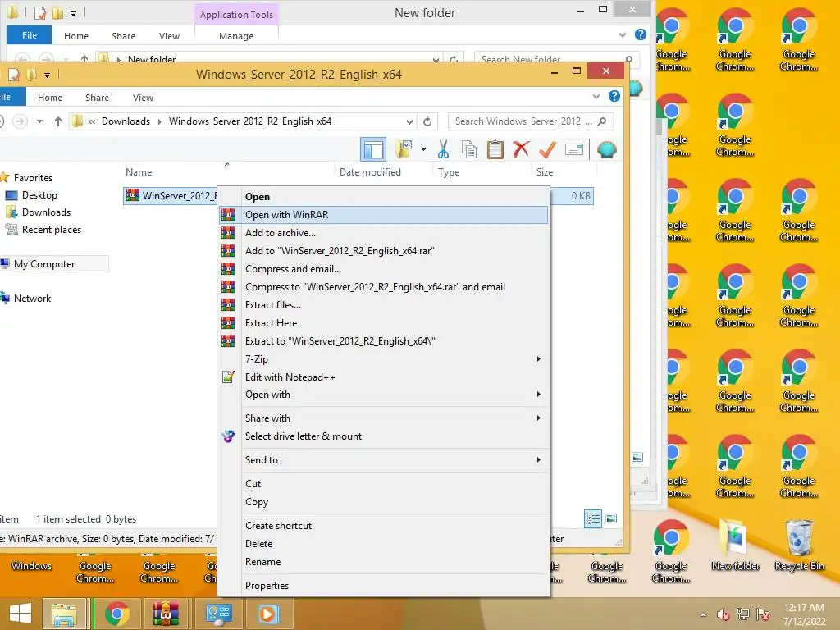Viewport: 840px width, 630px height.
Task: Click the red X Delete toolbar icon
Action: point(521,149)
